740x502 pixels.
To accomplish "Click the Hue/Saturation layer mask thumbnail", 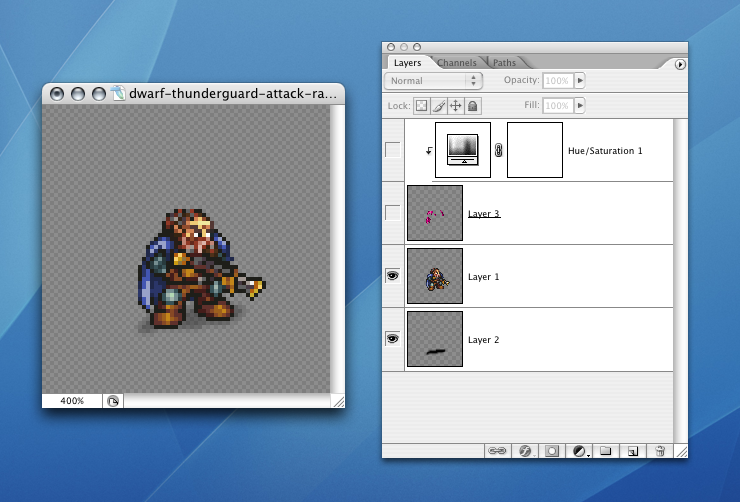I will (x=535, y=150).
